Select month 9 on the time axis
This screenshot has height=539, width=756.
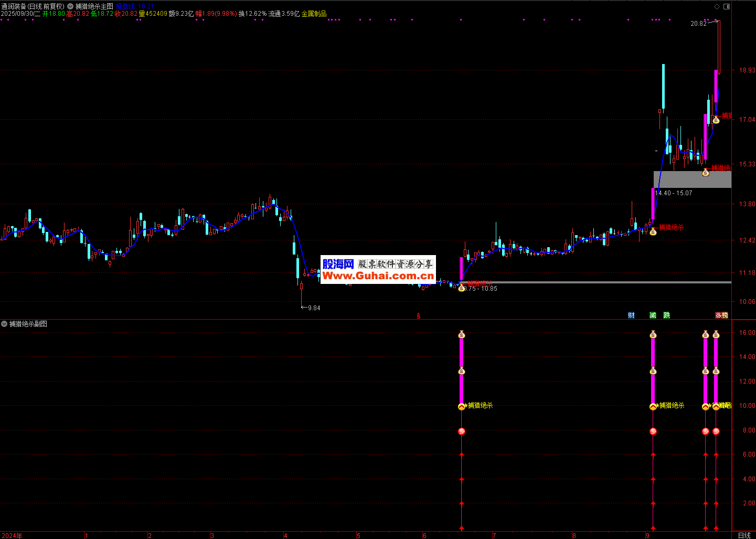coord(647,535)
